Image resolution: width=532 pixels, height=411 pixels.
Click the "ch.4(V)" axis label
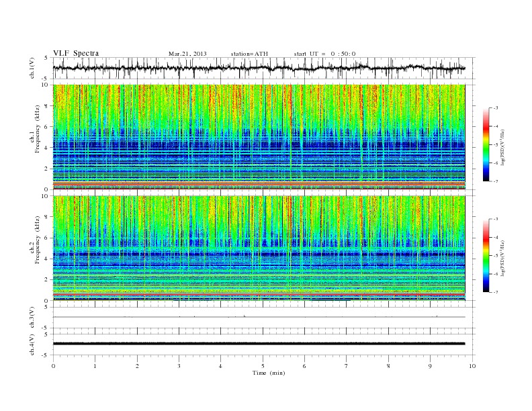(32, 345)
